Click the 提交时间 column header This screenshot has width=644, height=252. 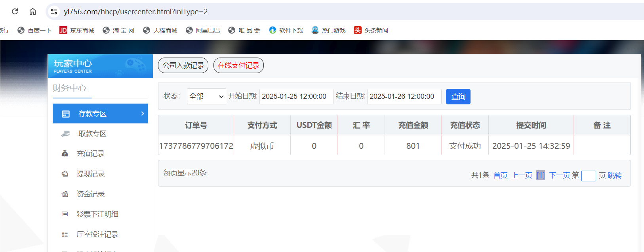point(531,125)
